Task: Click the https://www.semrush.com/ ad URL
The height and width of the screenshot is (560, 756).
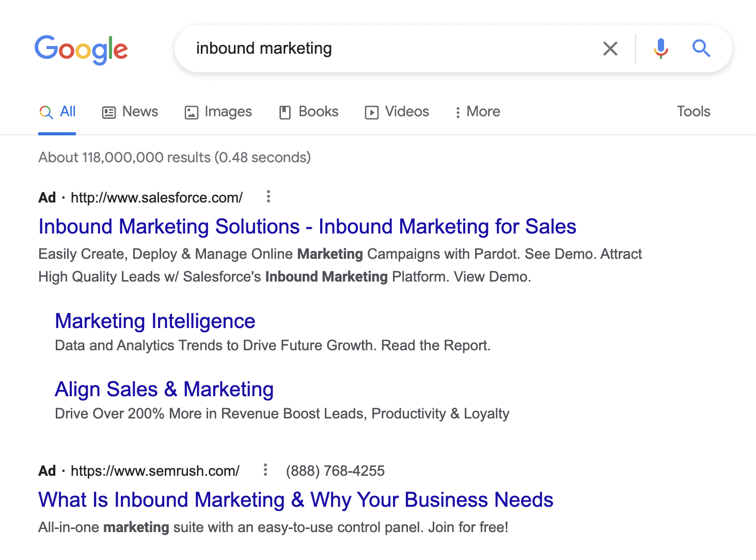Action: [155, 471]
